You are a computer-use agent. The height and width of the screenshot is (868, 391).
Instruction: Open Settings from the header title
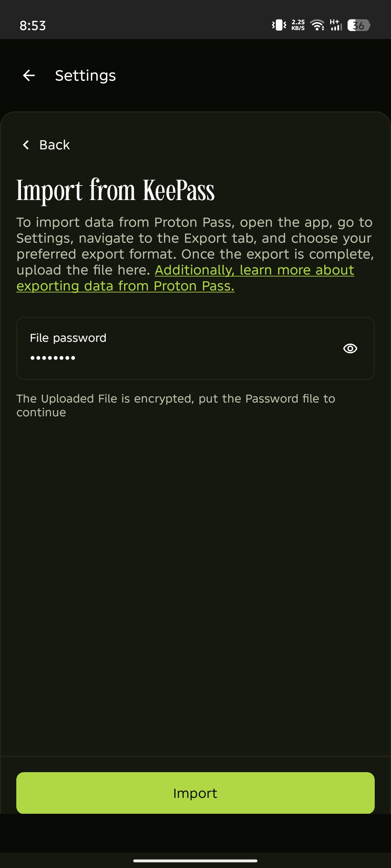(85, 75)
